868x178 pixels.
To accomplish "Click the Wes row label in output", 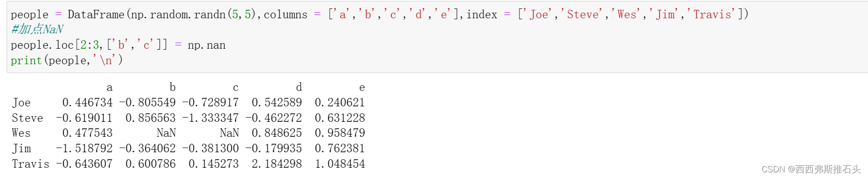I will coord(22,133).
